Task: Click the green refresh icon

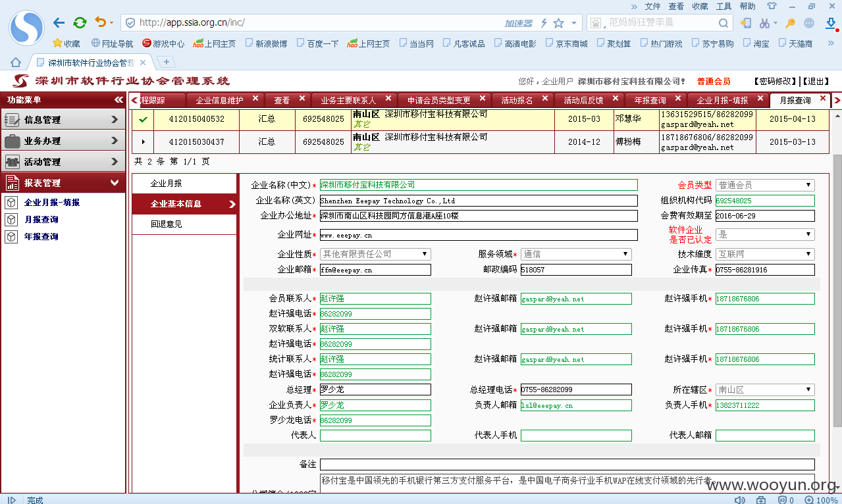Action: [x=80, y=23]
